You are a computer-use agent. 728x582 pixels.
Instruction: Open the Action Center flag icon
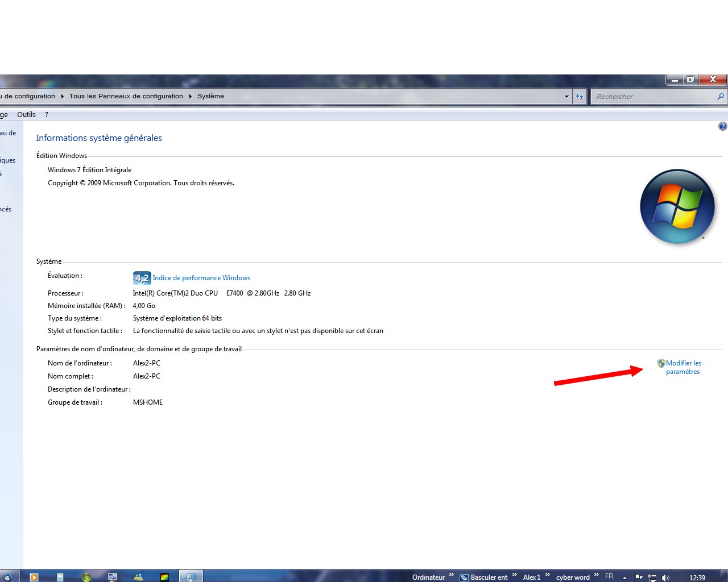point(639,577)
